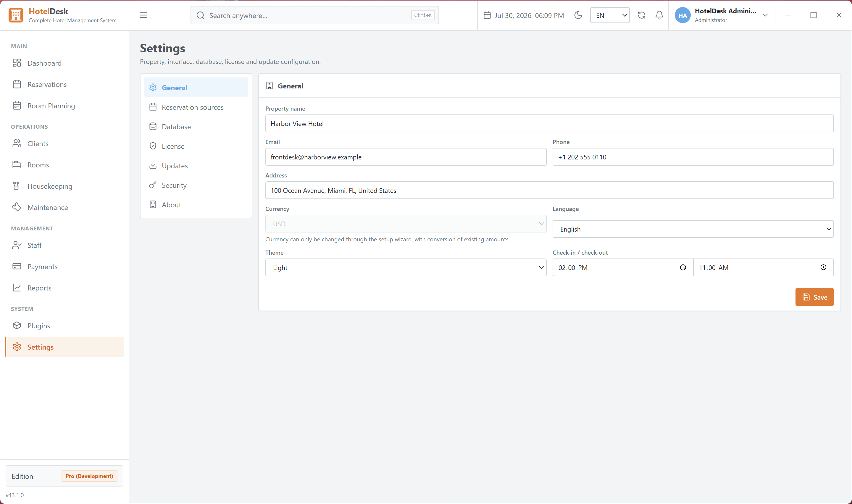
Task: Select the General settings tab
Action: tap(196, 88)
